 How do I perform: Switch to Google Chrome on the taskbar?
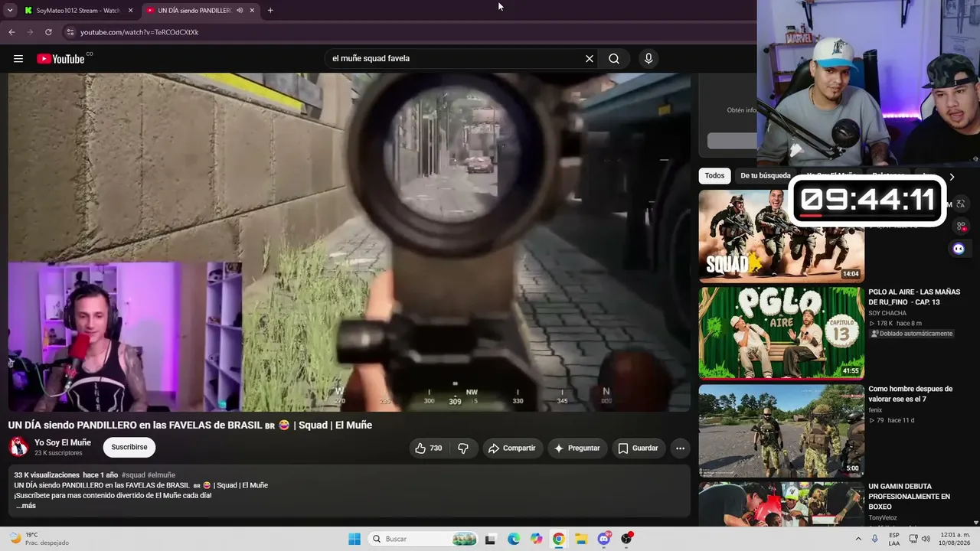click(559, 539)
